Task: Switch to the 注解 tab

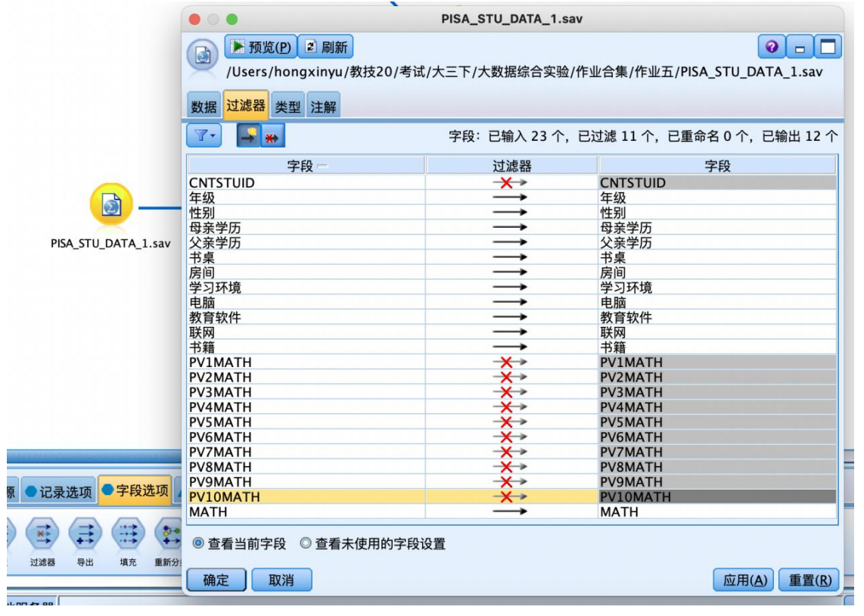Action: point(324,106)
